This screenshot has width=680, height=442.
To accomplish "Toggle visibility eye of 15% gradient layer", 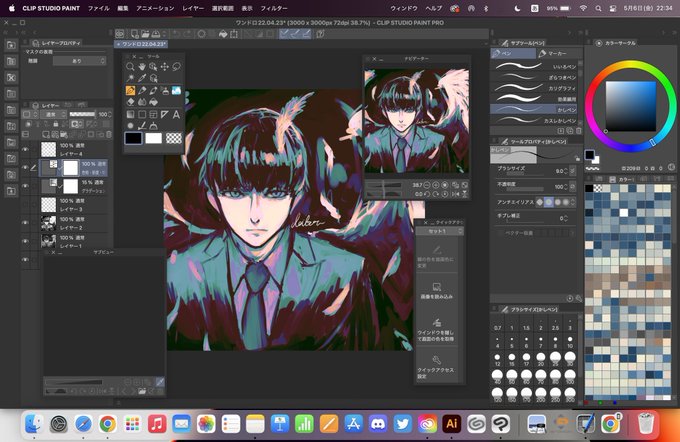I will click(25, 186).
